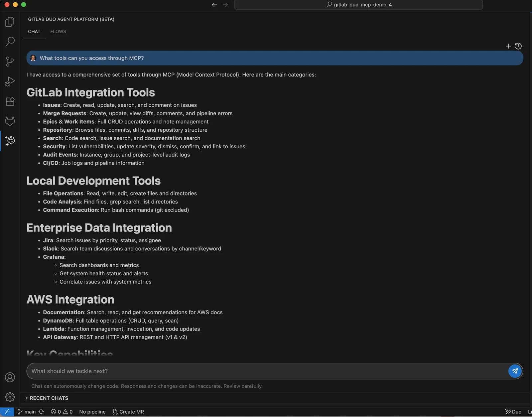This screenshot has width=532, height=417.
Task: Click the 'Epics & Work Items' bullet
Action: pos(126,122)
